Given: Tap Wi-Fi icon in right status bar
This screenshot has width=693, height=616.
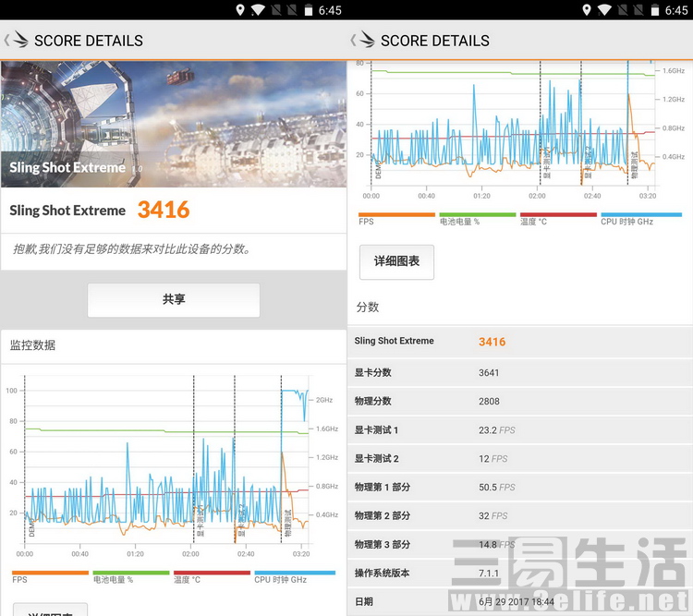Looking at the screenshot, I should coord(604,10).
